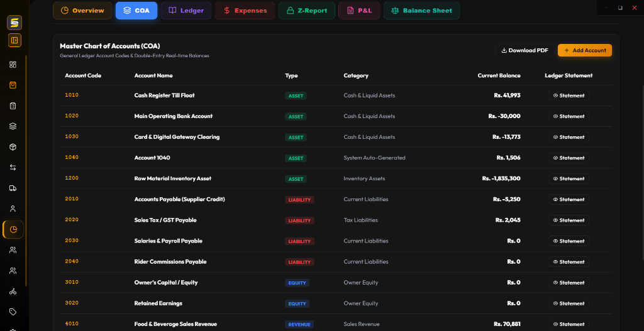Click the Account Name column header

[x=153, y=75]
